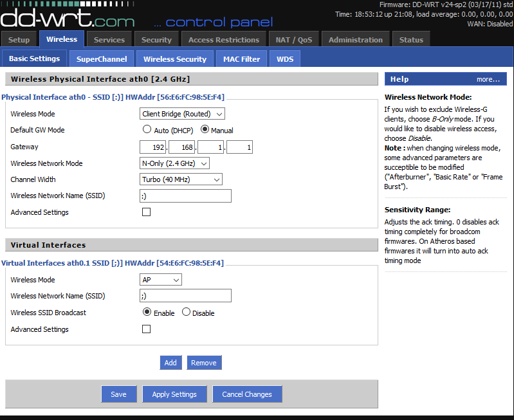This screenshot has width=514, height=420.
Task: Open Wireless Network Mode dropdown
Action: 174,163
